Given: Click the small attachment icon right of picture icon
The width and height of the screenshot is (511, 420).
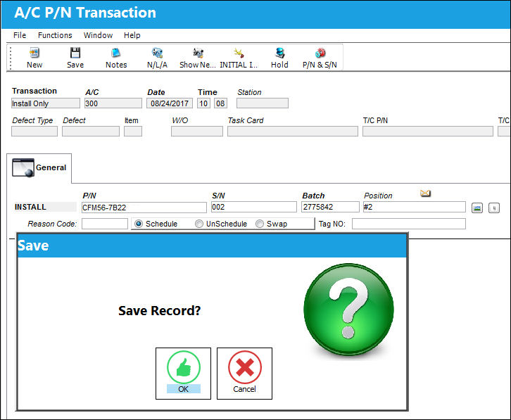Looking at the screenshot, I should pos(494,208).
